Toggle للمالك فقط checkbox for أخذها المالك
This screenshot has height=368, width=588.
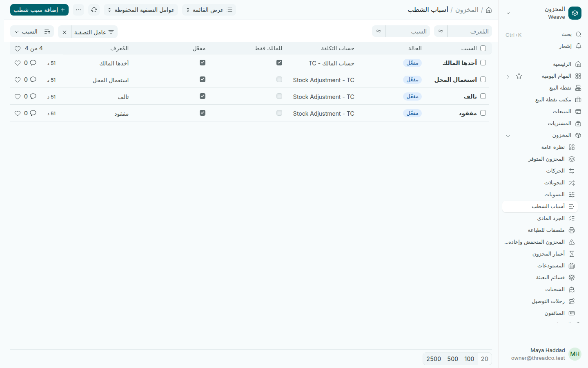(279, 63)
